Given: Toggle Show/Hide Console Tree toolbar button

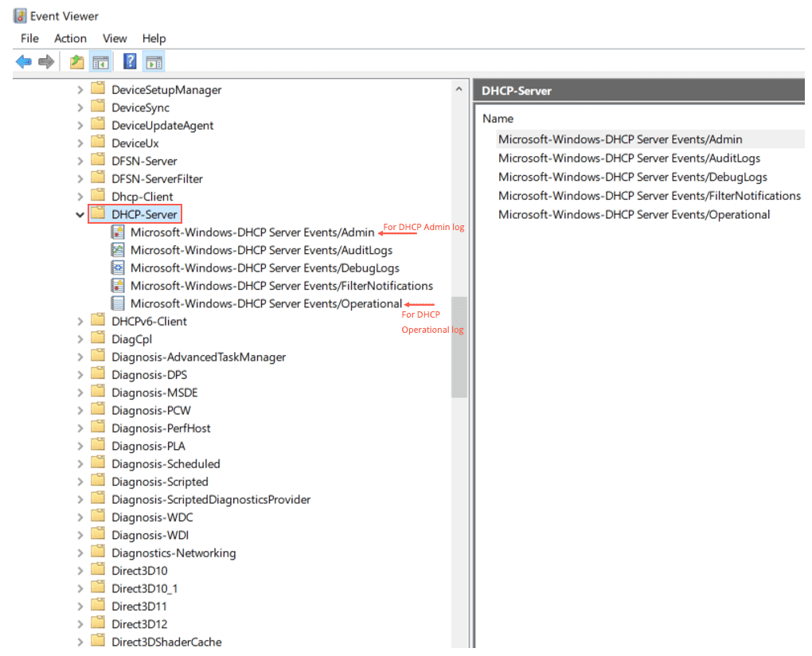Looking at the screenshot, I should tap(100, 62).
